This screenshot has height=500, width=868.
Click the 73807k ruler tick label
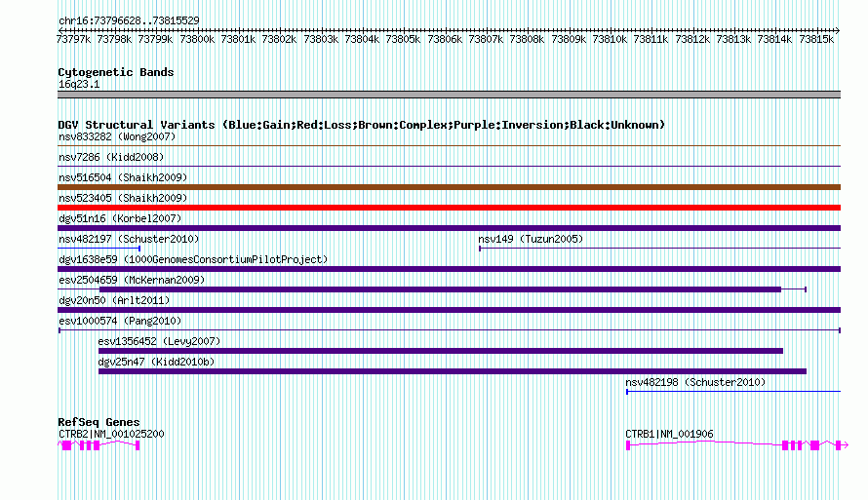(x=486, y=39)
